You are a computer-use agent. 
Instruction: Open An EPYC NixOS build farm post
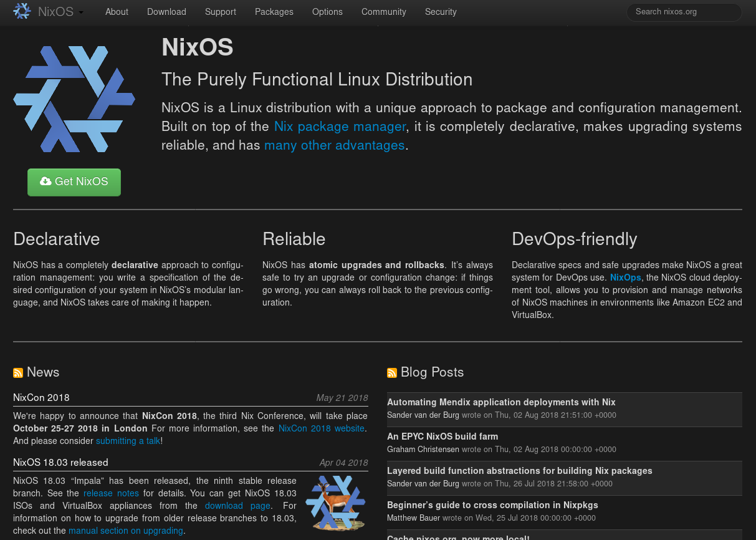(443, 436)
